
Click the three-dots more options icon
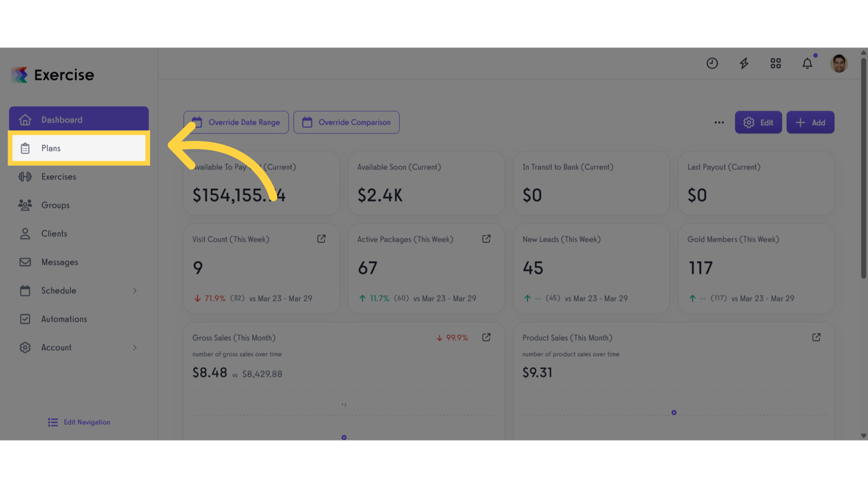[x=719, y=123]
